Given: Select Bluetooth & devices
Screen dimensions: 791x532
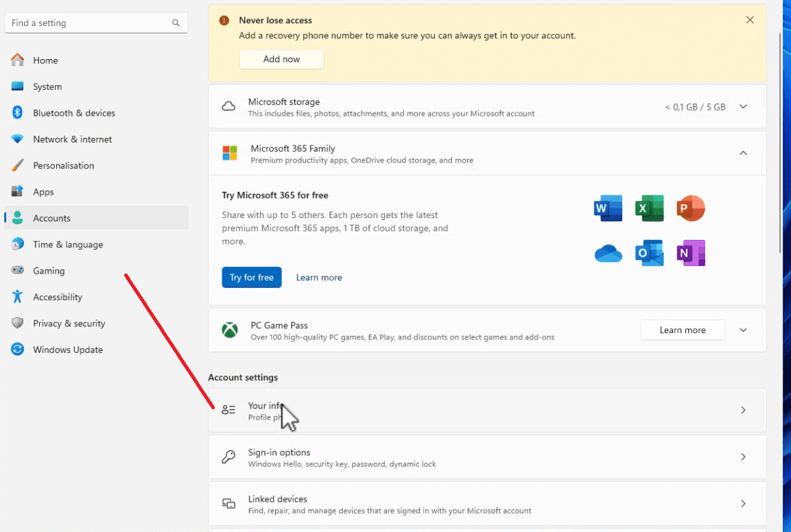Looking at the screenshot, I should tap(96, 112).
